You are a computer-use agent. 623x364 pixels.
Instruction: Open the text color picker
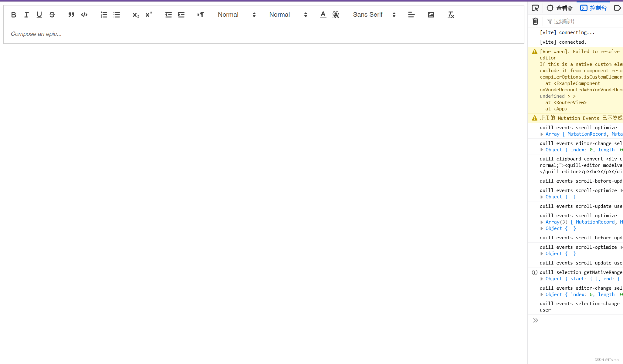click(323, 15)
